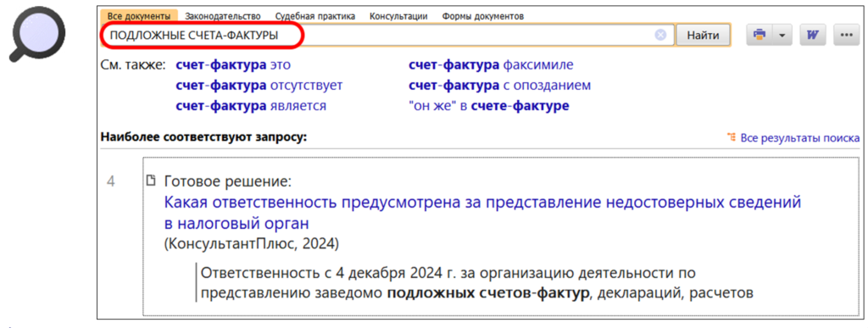Open suggestion счет-фактура является
Image resolution: width=868 pixels, height=328 pixels.
coord(250,106)
